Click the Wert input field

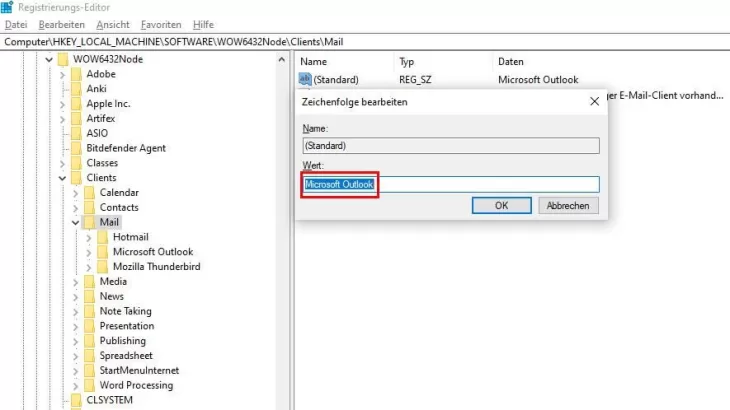tap(450, 184)
